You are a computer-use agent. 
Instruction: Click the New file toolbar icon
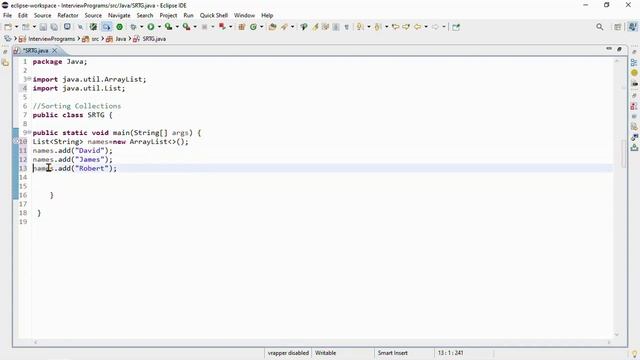pos(8,27)
